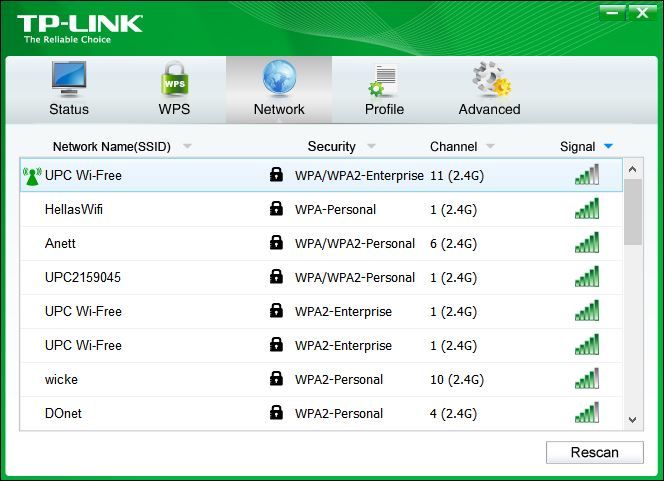Toggle the Signal sort arrow

click(x=608, y=147)
